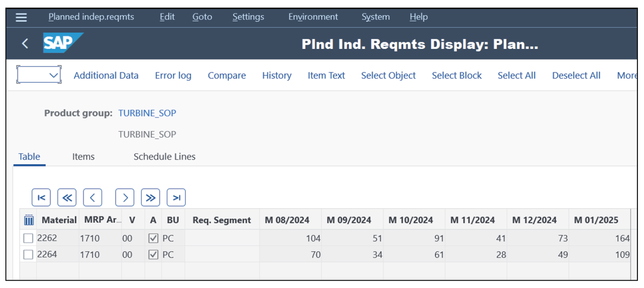
Task: Open the Help menu
Action: point(418,17)
